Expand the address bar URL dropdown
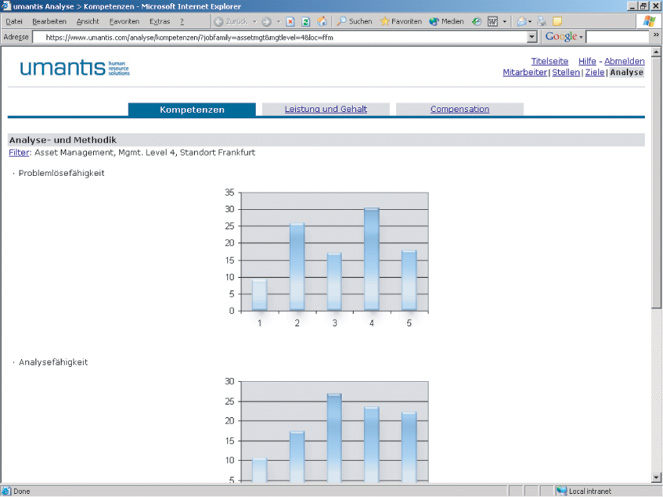This screenshot has height=497, width=663. tap(532, 37)
